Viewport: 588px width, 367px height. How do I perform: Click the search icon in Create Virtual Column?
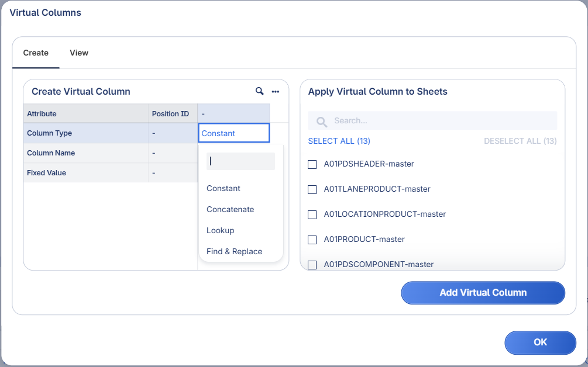coord(260,91)
